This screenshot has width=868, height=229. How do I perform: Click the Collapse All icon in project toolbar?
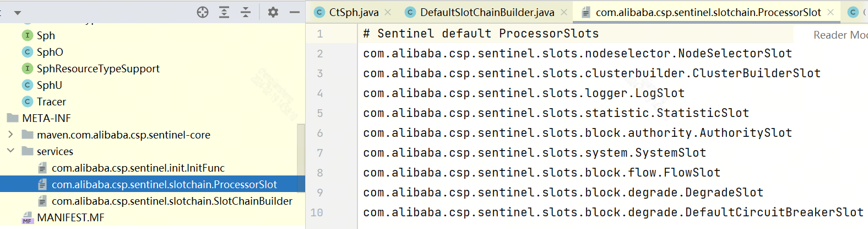pyautogui.click(x=246, y=12)
